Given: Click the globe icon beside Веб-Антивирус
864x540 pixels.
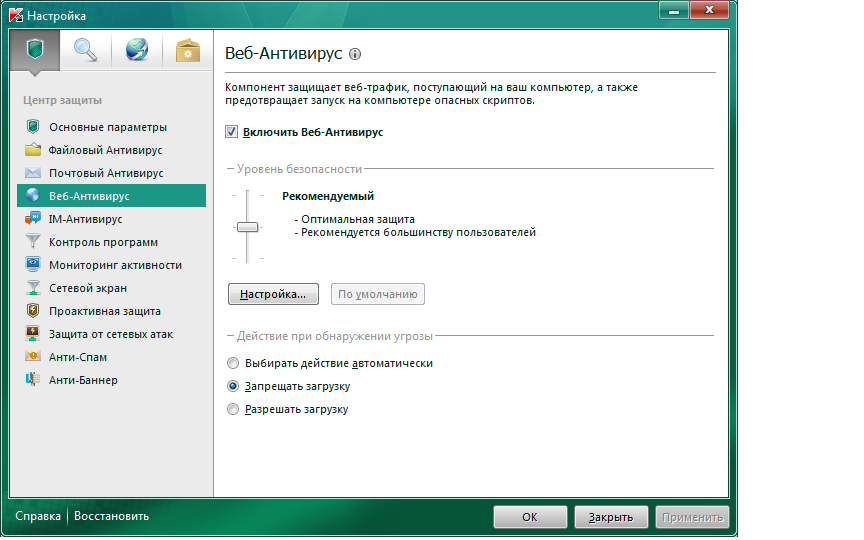Looking at the screenshot, I should 33,196.
